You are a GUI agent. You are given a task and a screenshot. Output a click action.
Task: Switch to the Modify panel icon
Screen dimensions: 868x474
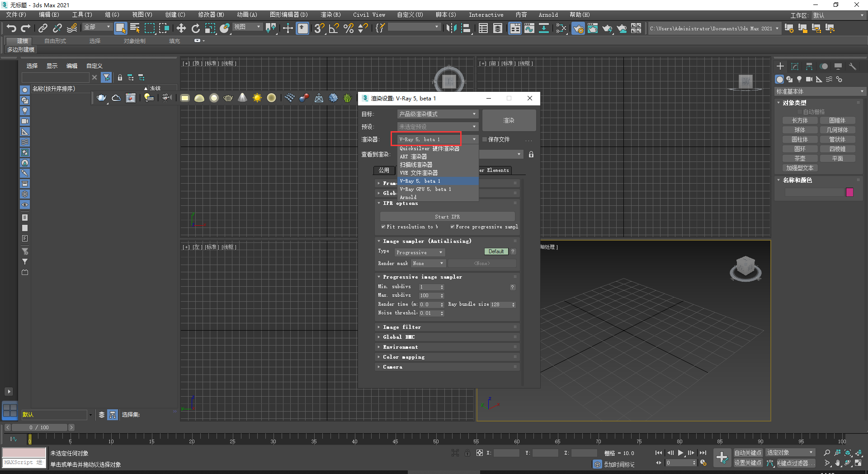794,66
